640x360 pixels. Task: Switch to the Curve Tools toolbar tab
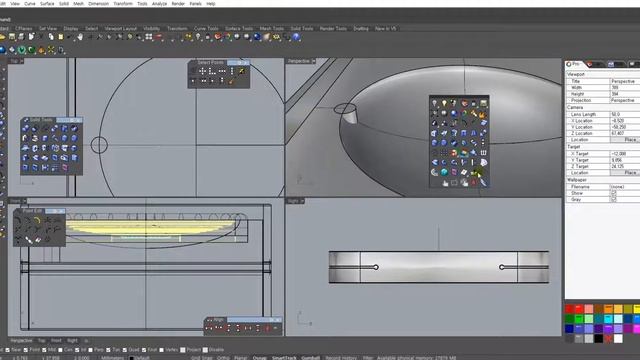(x=206, y=29)
